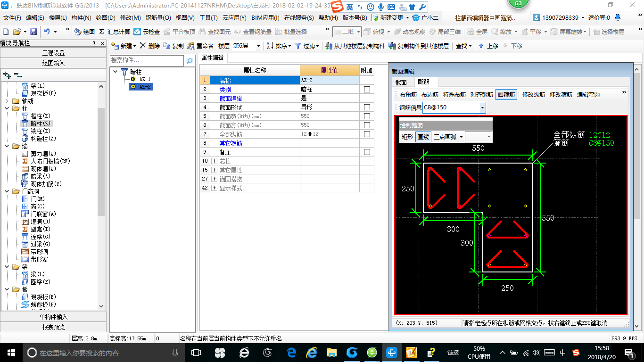This screenshot has height=362, width=644.
Task: Select 矩形 stirrup drawing mode
Action: coord(407,137)
